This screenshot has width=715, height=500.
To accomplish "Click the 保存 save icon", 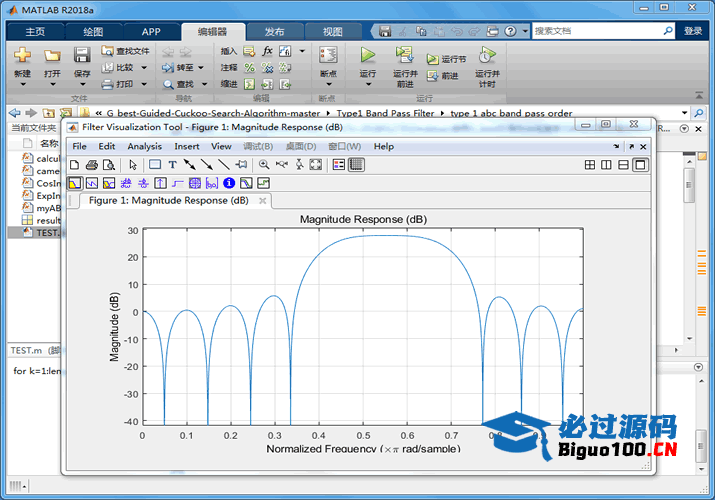I will (x=82, y=56).
